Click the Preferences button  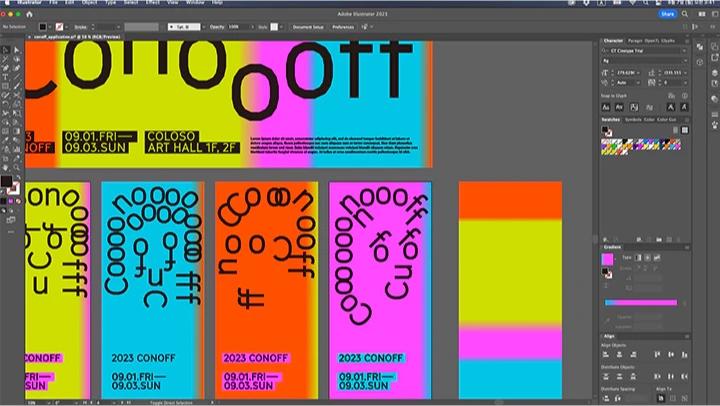(x=343, y=26)
